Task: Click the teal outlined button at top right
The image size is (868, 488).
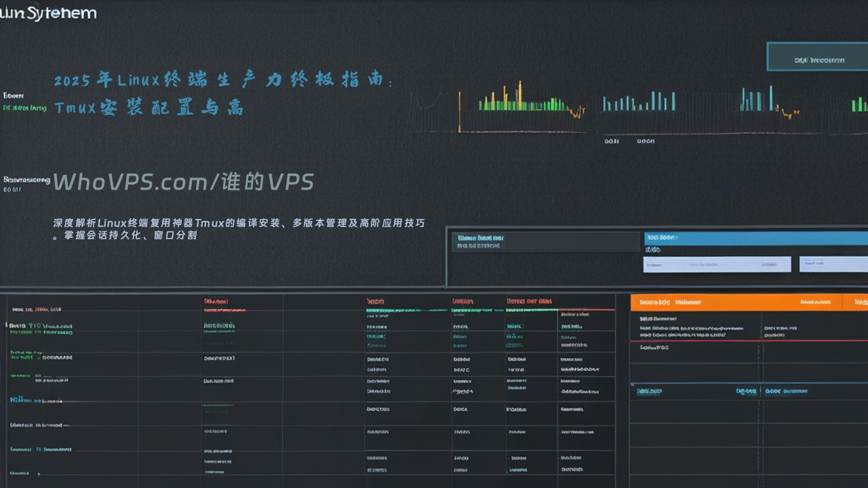Action: coord(817,57)
